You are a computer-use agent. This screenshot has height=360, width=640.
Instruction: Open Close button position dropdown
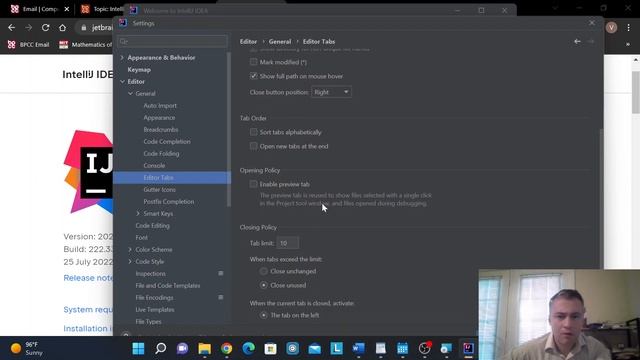(x=331, y=92)
